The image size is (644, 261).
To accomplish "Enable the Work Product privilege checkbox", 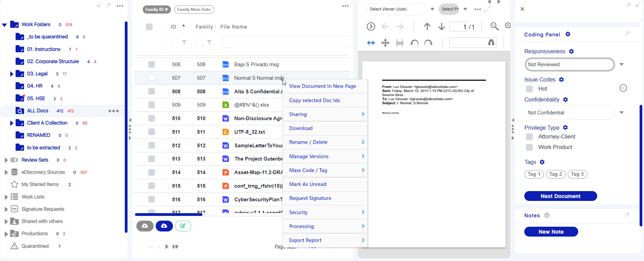I will 529,147.
